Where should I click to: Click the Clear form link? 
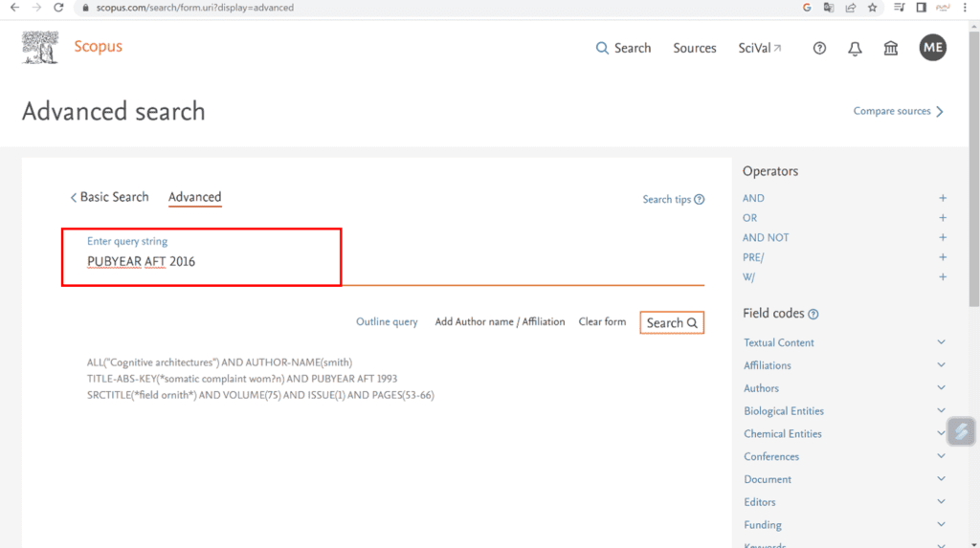pyautogui.click(x=602, y=322)
